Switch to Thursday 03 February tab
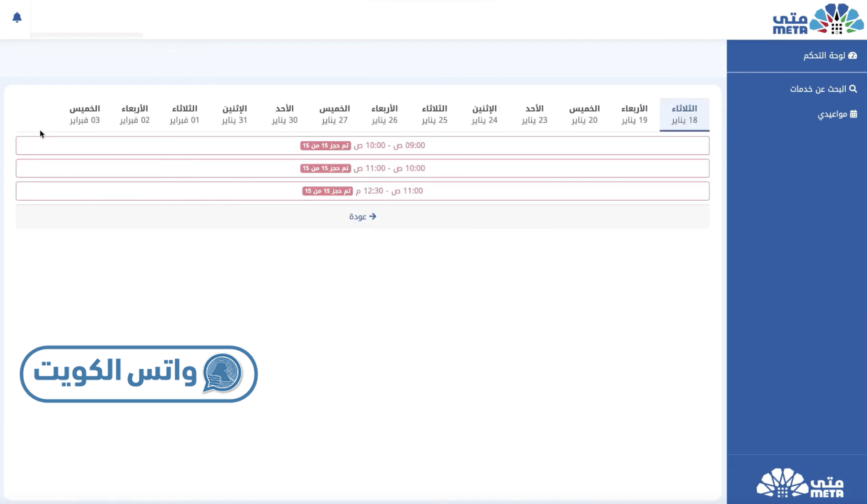Viewport: 867px width, 504px height. click(85, 114)
